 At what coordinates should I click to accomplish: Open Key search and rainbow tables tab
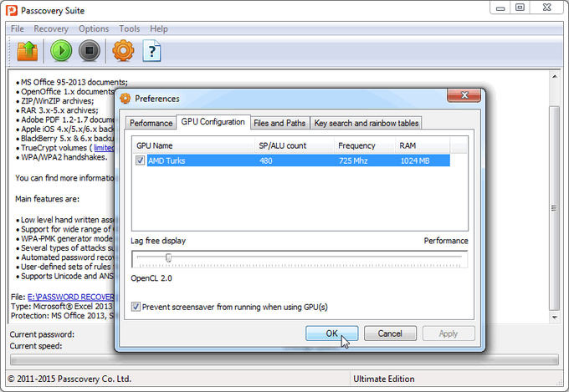(x=367, y=123)
